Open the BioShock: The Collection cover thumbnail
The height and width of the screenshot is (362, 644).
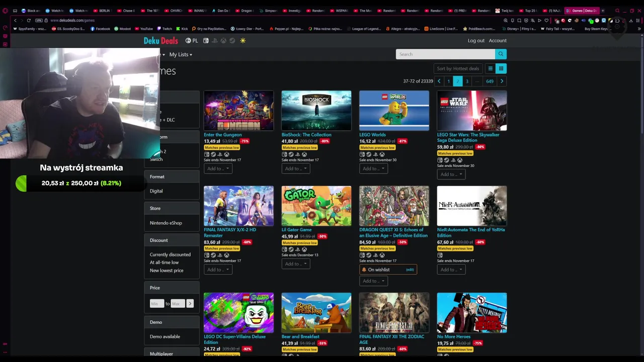(x=316, y=111)
